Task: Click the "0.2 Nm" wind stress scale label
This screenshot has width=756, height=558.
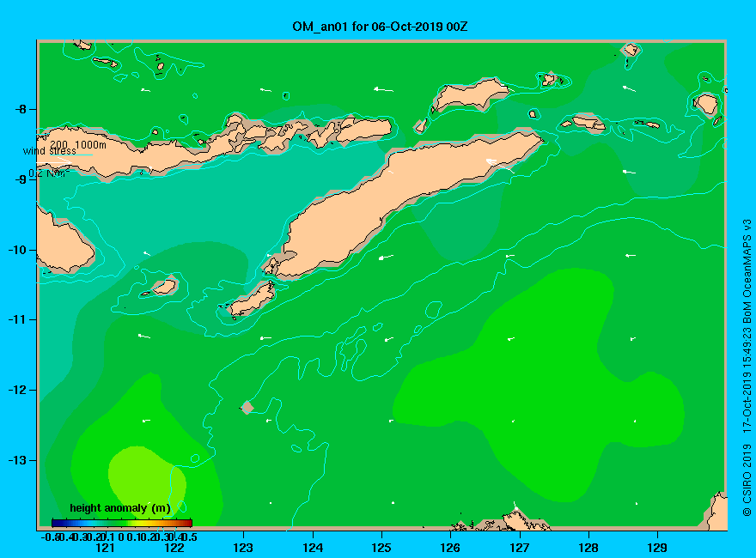Action: 49,173
